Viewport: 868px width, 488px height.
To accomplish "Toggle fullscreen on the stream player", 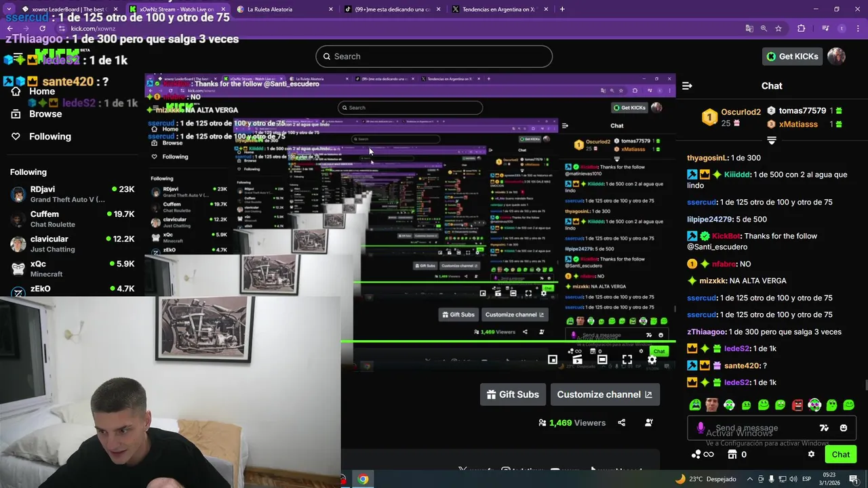I will [627, 360].
